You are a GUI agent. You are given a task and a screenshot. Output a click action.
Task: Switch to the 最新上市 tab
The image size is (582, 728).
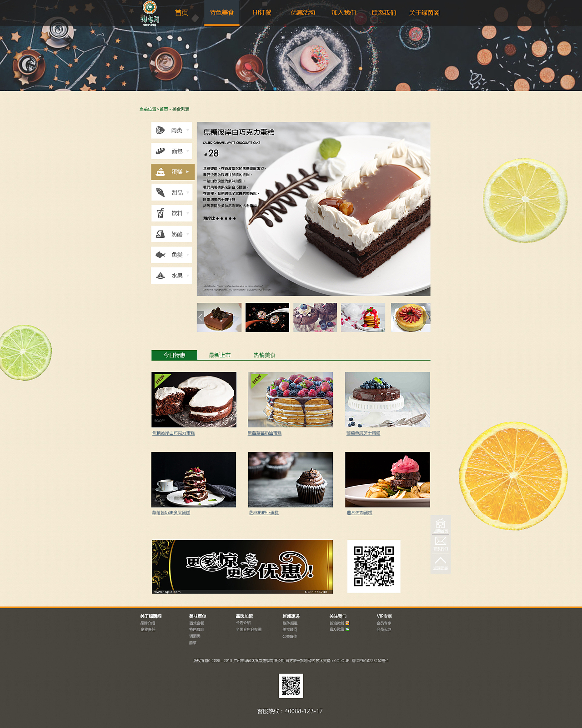click(220, 355)
